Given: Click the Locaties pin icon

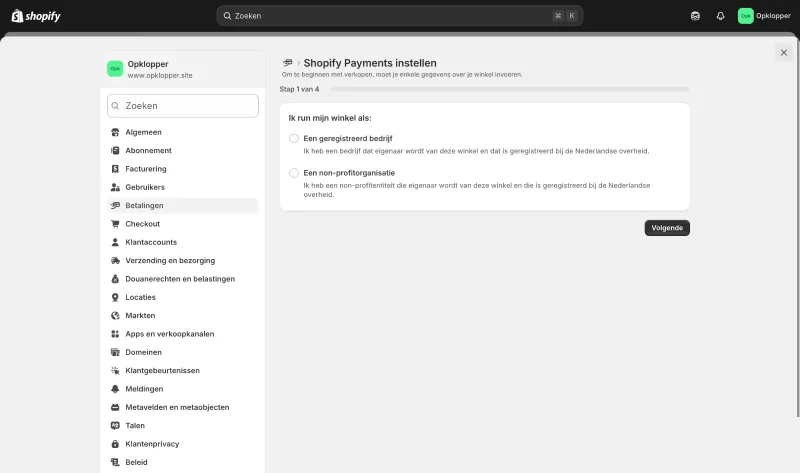Looking at the screenshot, I should point(115,297).
